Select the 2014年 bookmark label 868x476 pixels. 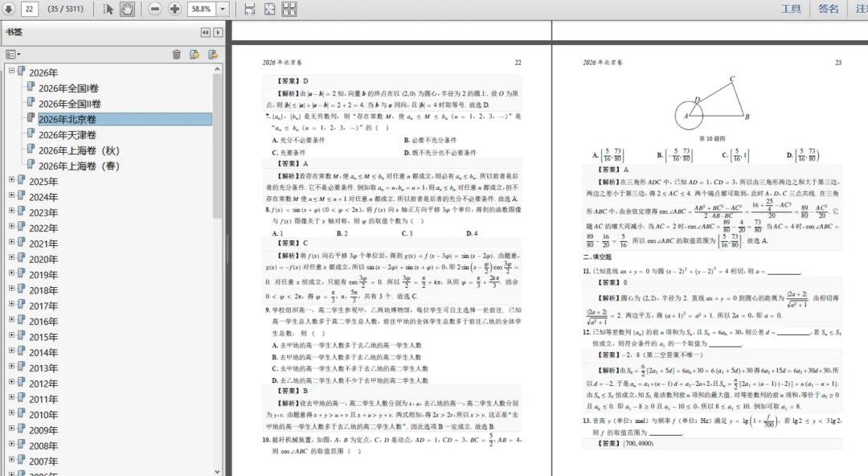(43, 353)
